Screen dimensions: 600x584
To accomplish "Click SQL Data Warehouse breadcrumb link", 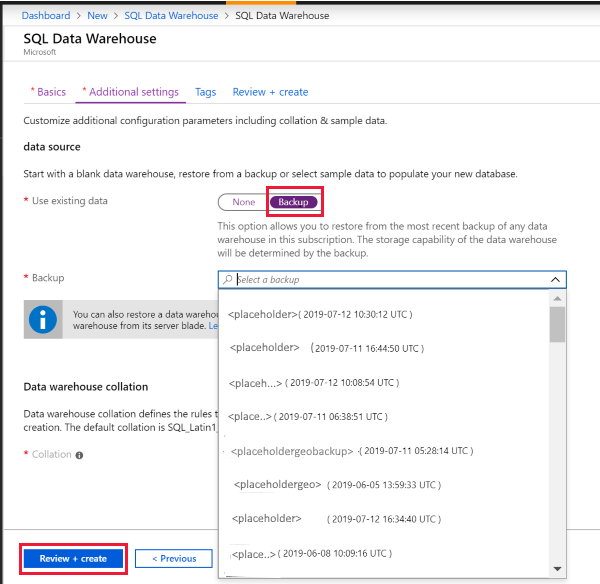I will (x=171, y=16).
